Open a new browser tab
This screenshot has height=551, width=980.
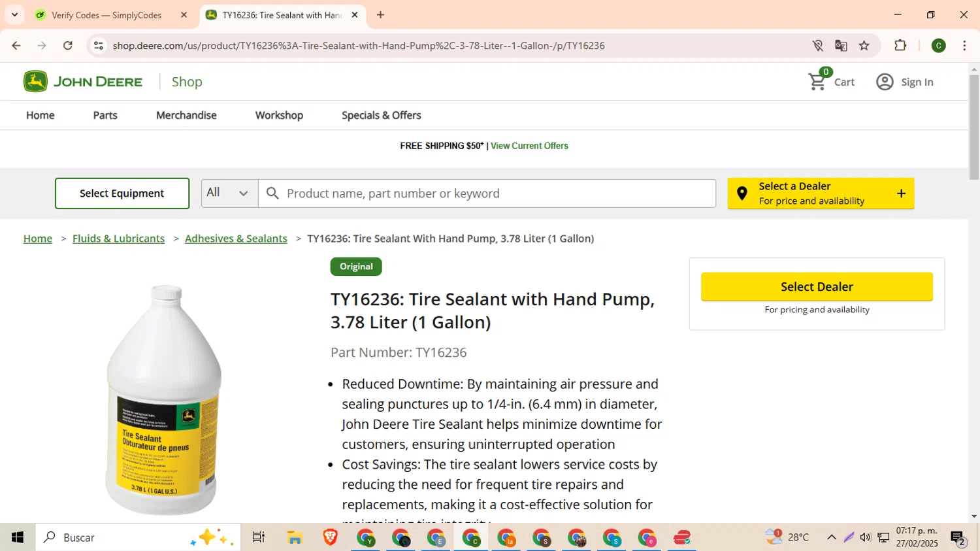380,14
